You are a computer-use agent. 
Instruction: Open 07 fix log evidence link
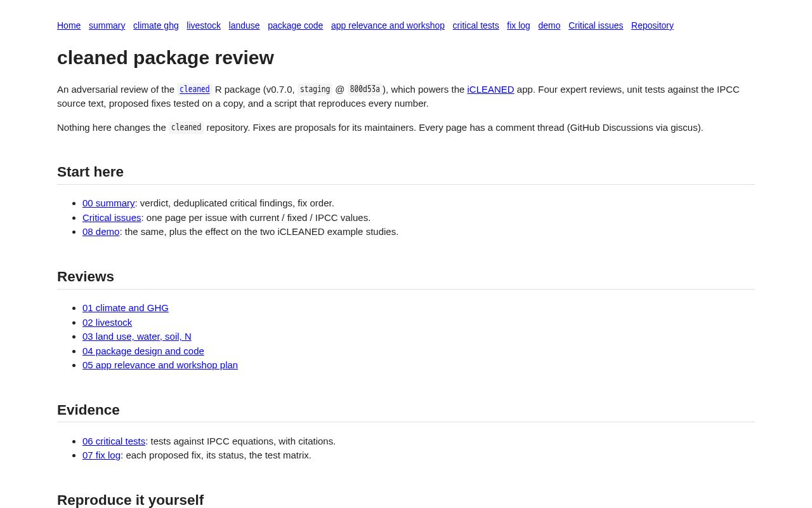coord(101,455)
